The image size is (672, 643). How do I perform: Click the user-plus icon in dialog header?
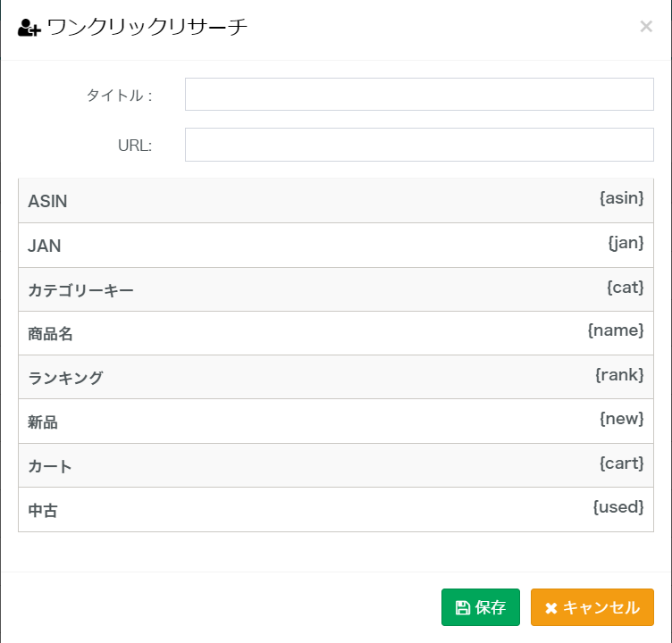(x=29, y=28)
